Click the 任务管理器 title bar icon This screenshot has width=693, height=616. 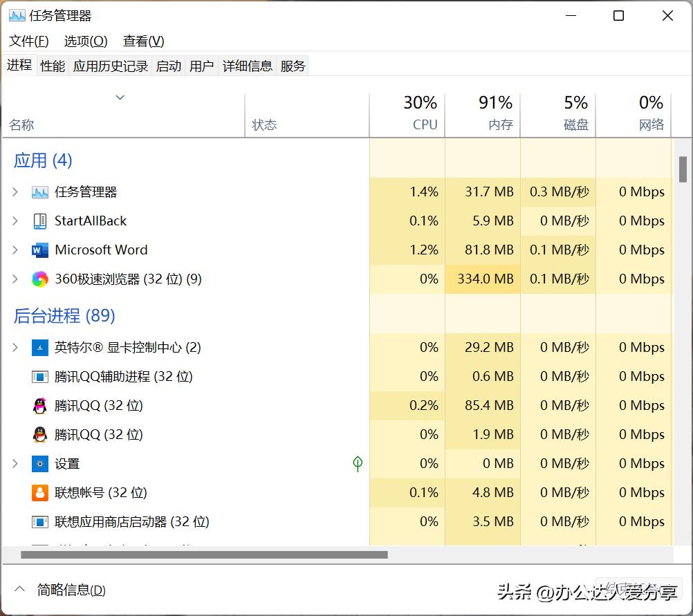point(17,15)
